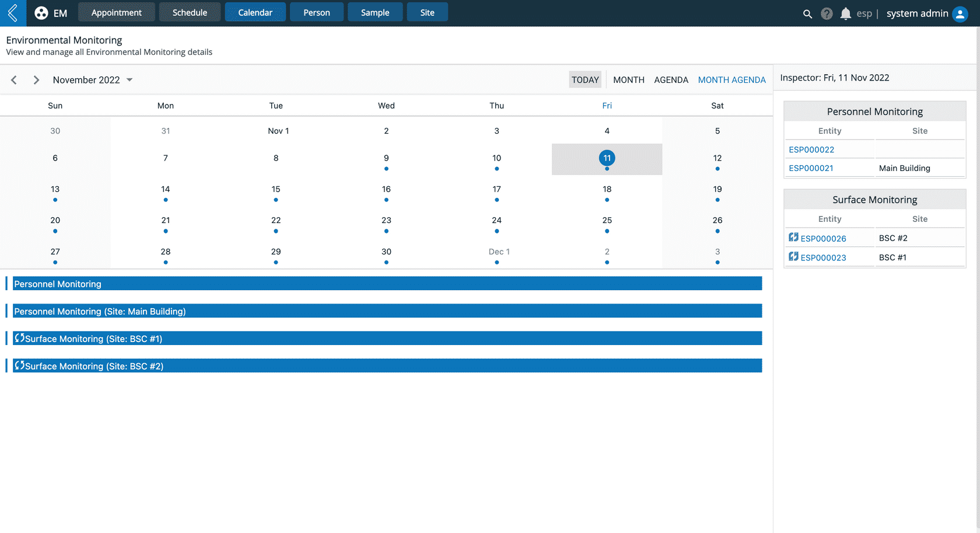This screenshot has width=980, height=533.
Task: Click Surface Monitoring panel header
Action: pyautogui.click(x=874, y=200)
